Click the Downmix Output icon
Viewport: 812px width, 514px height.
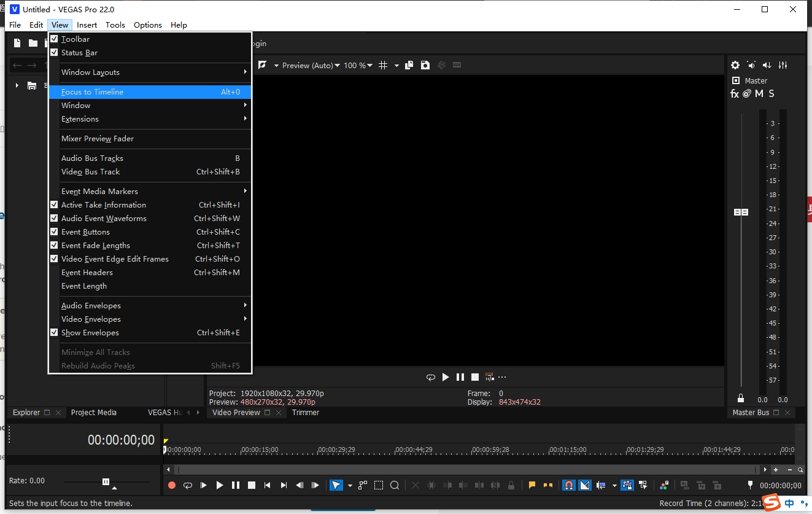(751, 65)
